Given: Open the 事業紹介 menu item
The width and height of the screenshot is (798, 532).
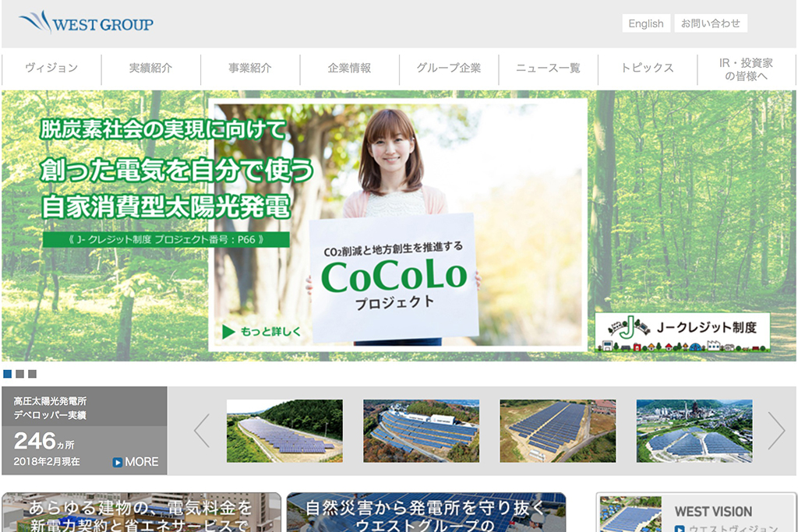Looking at the screenshot, I should coord(250,68).
